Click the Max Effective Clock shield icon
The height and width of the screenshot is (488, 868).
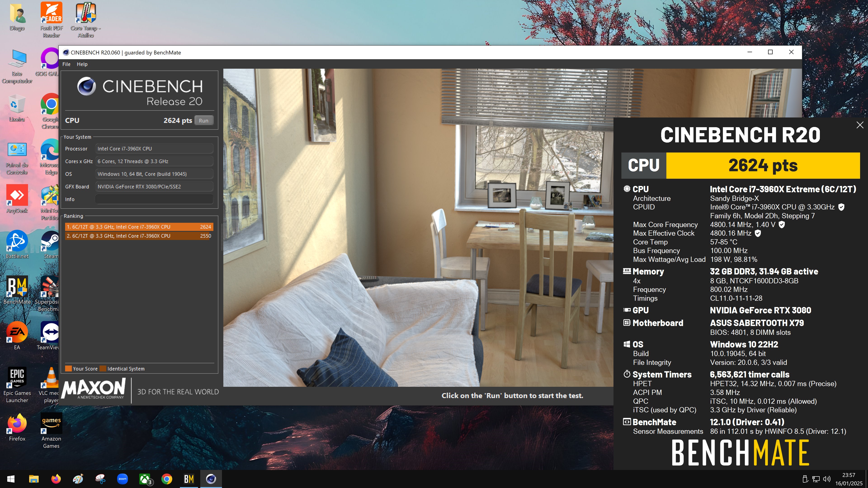click(x=757, y=233)
